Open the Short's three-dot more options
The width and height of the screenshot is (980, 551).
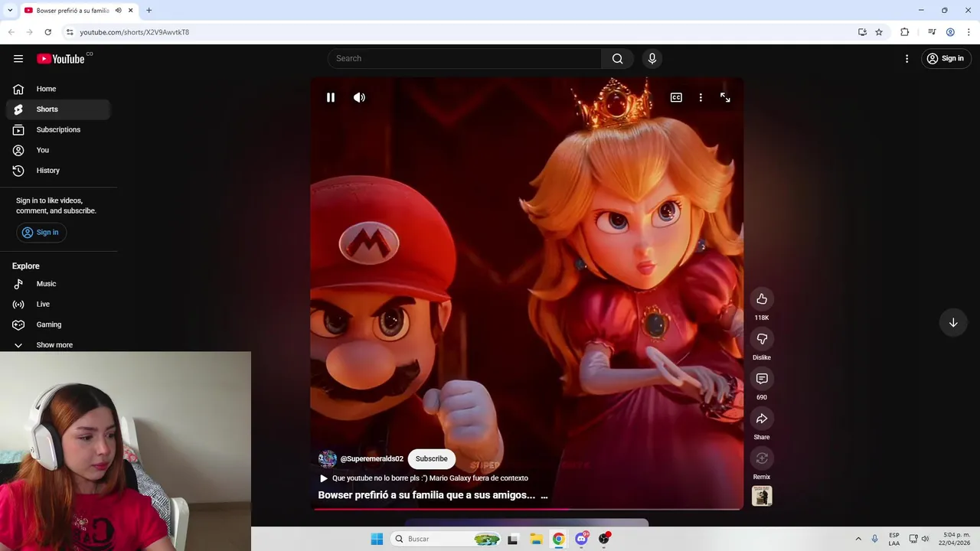701,97
